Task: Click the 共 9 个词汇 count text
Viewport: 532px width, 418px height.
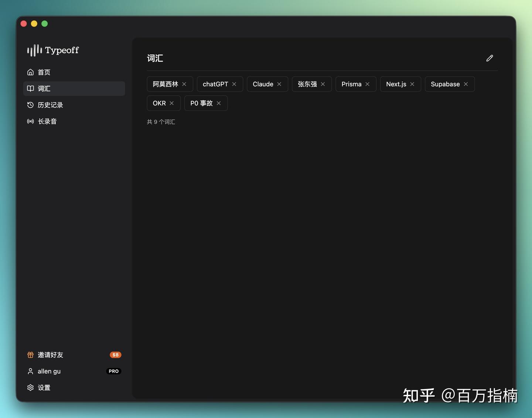Action: (161, 122)
